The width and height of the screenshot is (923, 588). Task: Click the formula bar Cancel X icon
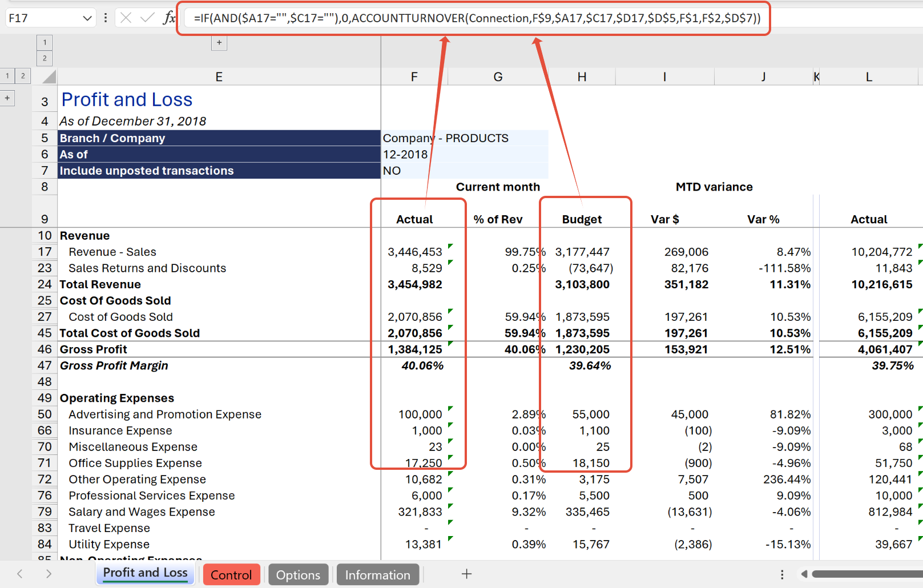pos(126,18)
